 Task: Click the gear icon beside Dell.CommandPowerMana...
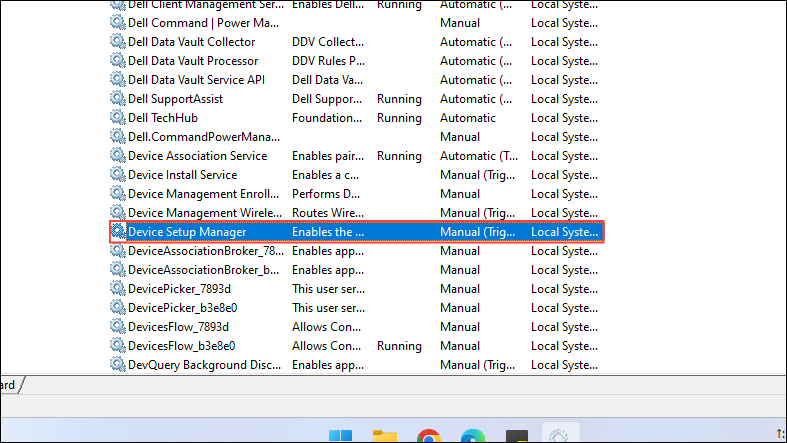pyautogui.click(x=117, y=136)
